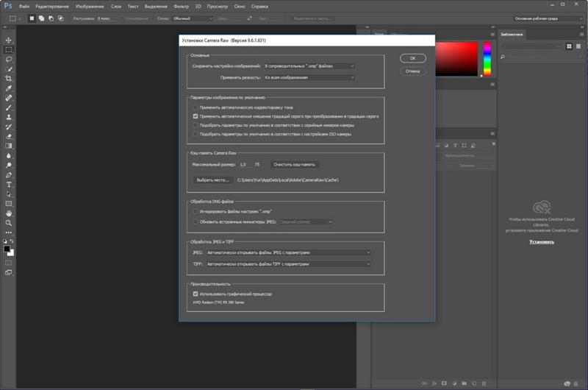588x390 pixels.
Task: Select the Eyedropper tool
Action: (x=9, y=88)
